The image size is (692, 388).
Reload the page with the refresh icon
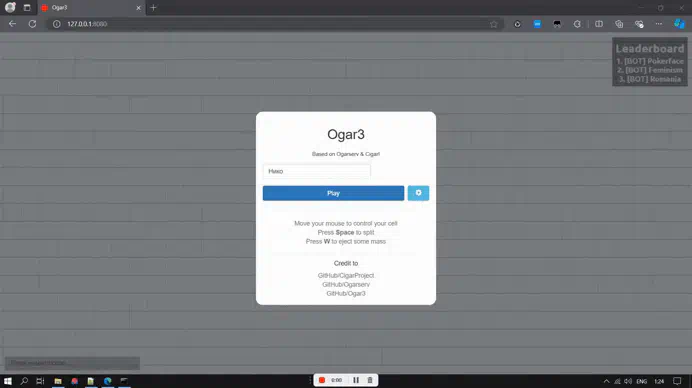(x=32, y=24)
